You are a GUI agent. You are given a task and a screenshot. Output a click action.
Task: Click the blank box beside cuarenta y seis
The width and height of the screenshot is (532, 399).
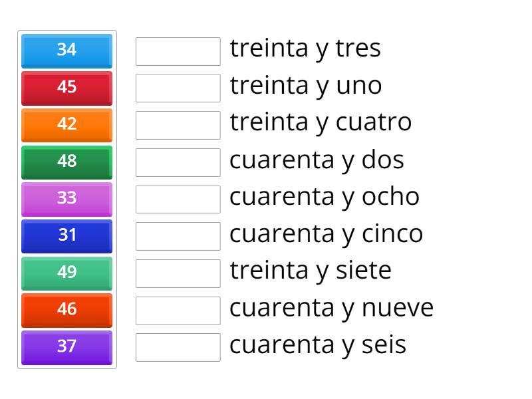click(178, 347)
